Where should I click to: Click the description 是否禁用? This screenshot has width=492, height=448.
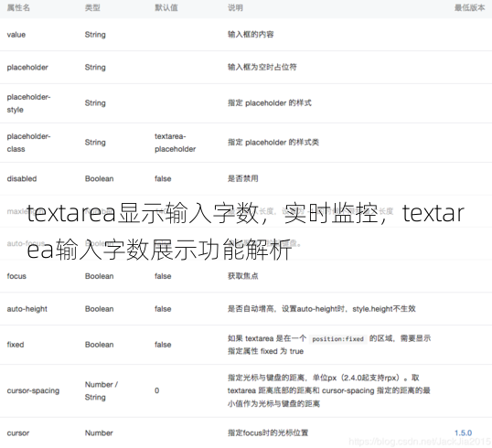coord(243,178)
